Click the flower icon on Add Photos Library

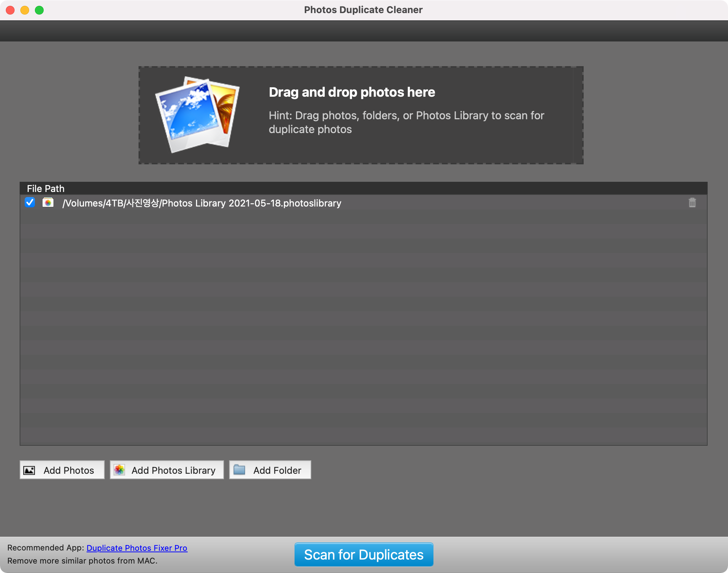tap(119, 470)
